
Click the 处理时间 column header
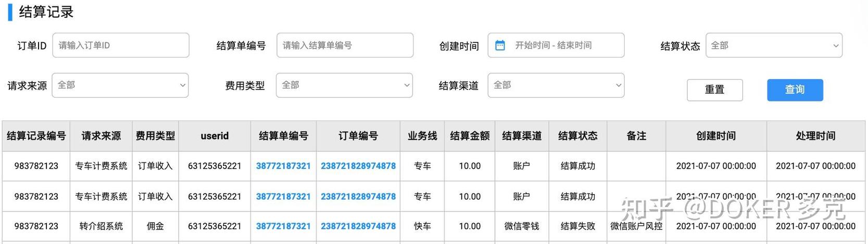point(815,136)
